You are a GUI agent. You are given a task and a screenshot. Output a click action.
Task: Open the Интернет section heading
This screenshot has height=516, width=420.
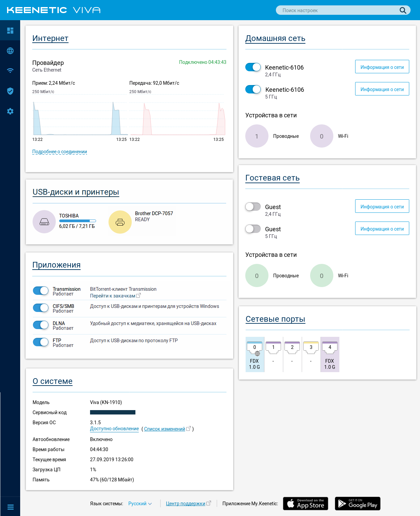click(x=50, y=38)
